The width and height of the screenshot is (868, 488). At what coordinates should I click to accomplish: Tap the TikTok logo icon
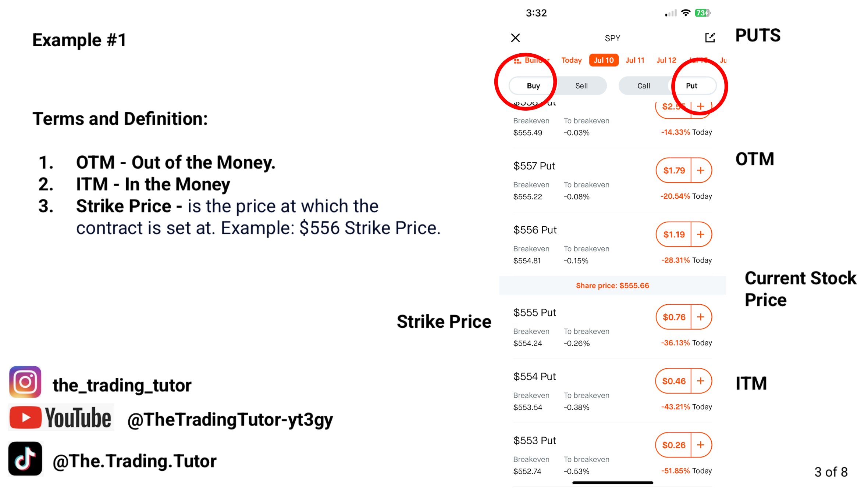25,459
